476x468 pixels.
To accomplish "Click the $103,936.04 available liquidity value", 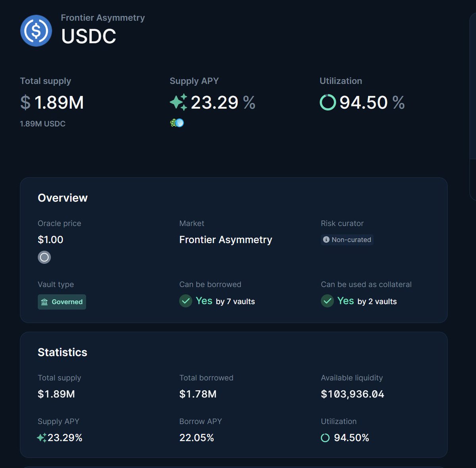I will point(353,394).
